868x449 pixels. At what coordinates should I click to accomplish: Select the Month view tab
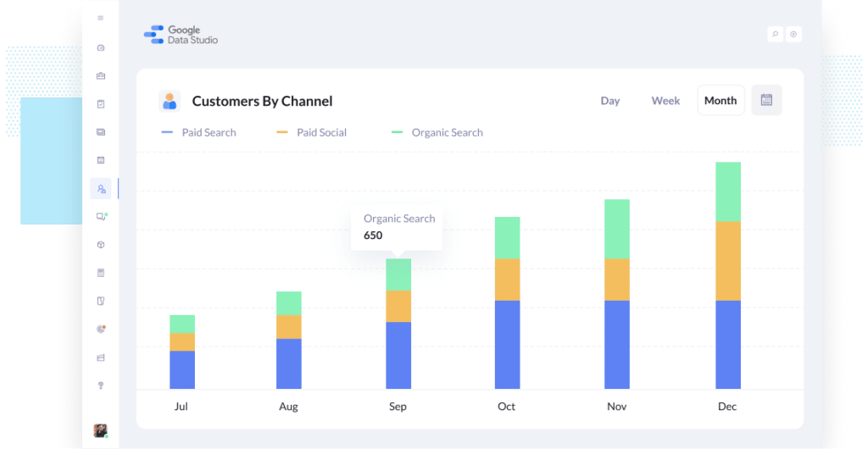pos(721,100)
